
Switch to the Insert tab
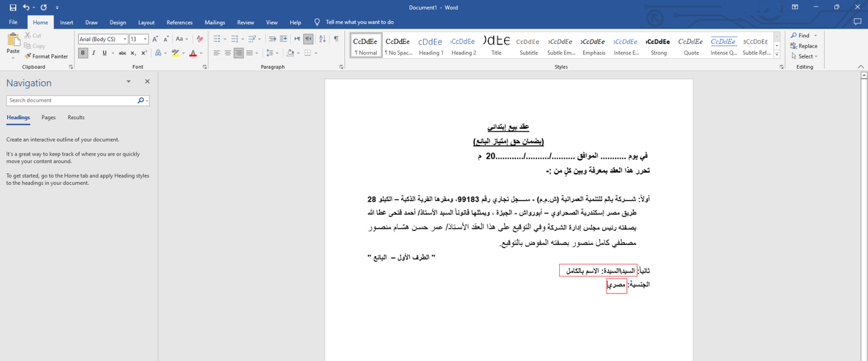(x=66, y=22)
